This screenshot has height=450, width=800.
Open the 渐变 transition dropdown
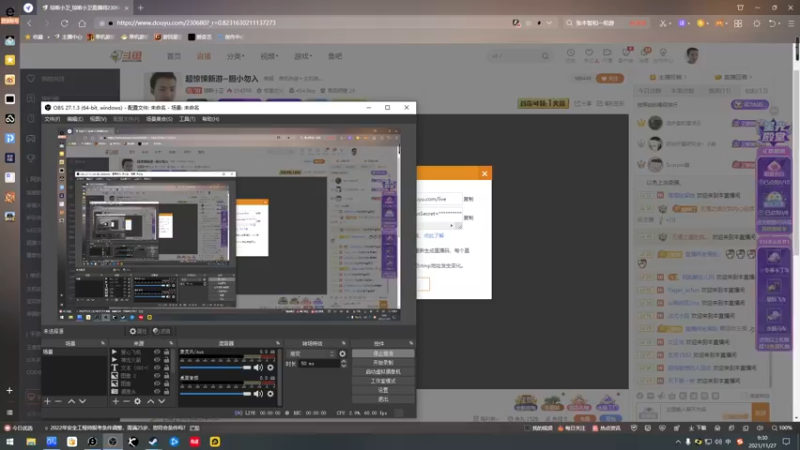pyautogui.click(x=312, y=354)
